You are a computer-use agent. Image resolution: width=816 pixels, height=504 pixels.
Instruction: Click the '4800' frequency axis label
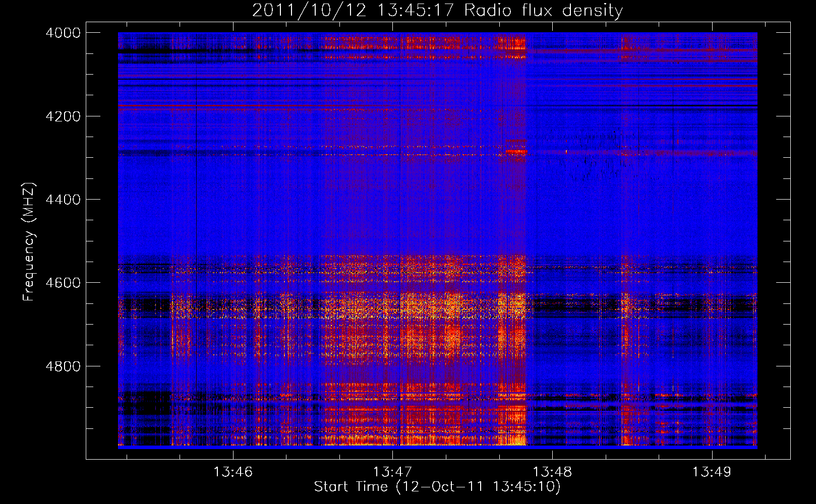click(63, 366)
